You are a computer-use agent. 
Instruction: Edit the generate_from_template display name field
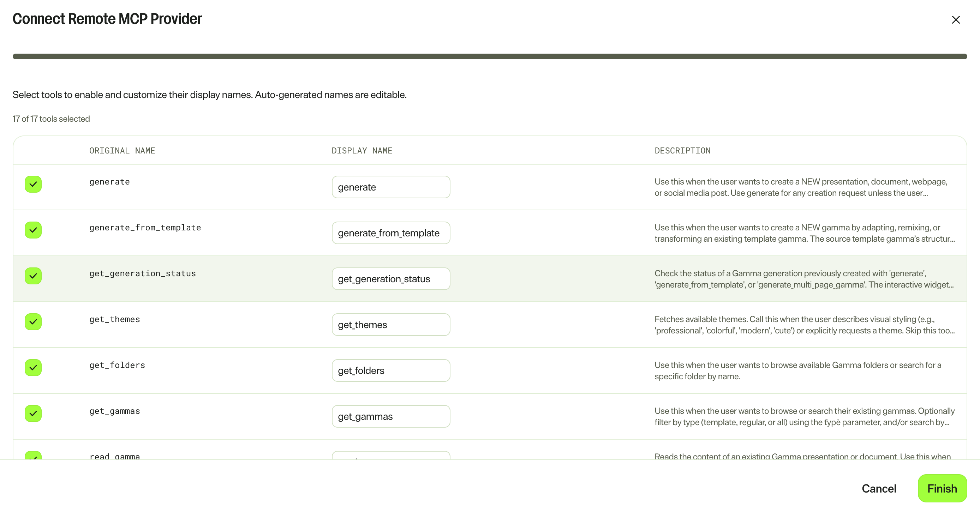[x=391, y=233]
